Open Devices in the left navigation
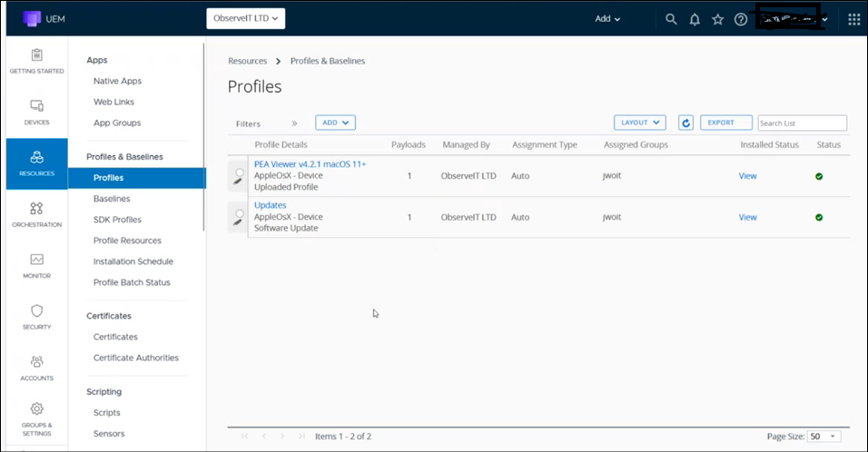 pyautogui.click(x=36, y=113)
